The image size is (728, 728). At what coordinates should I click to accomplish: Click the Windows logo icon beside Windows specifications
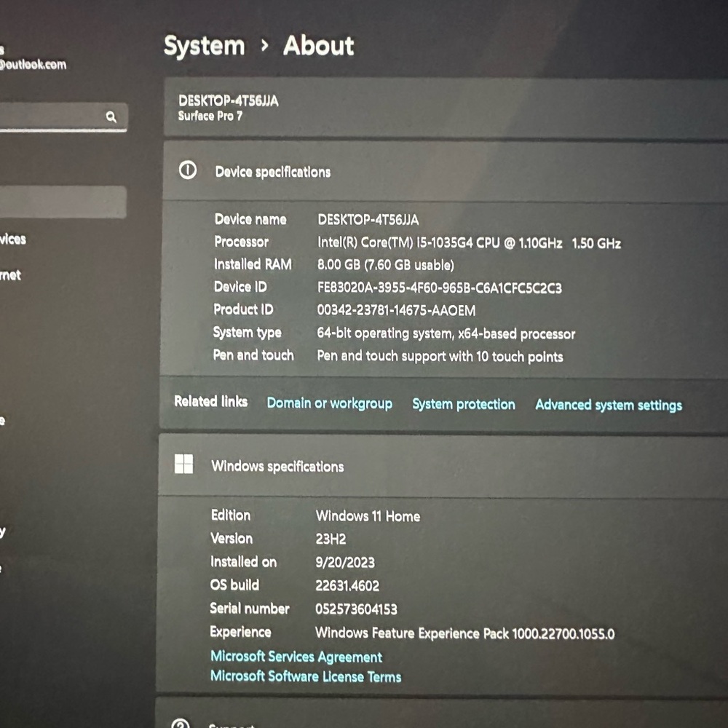click(x=184, y=464)
